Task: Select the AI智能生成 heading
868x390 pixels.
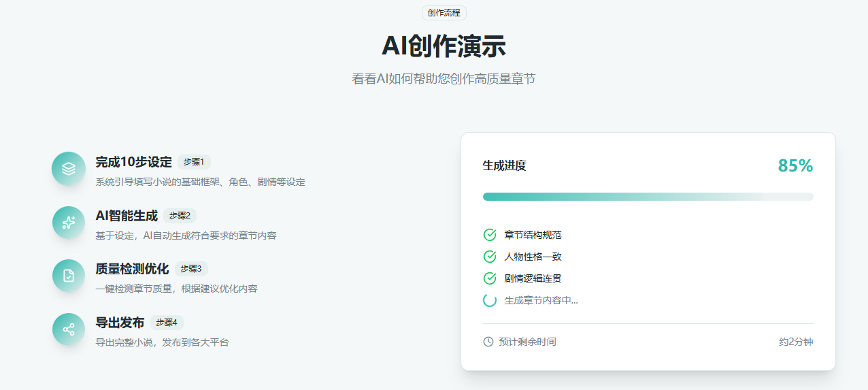Action: [127, 216]
